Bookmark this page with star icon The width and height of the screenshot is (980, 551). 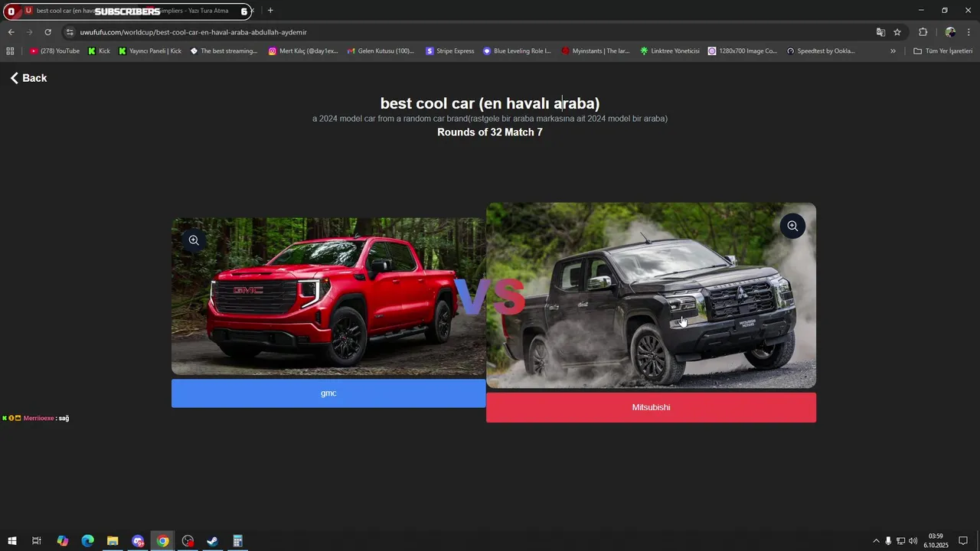click(897, 32)
